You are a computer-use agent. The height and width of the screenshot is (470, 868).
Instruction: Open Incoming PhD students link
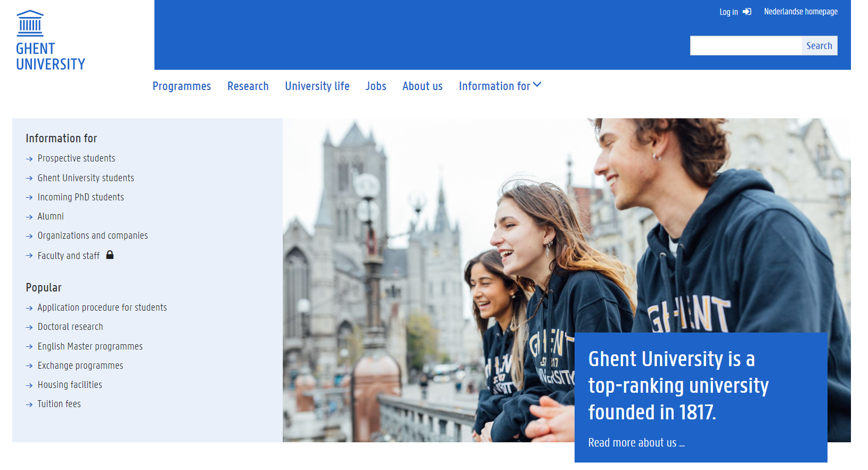coord(80,197)
